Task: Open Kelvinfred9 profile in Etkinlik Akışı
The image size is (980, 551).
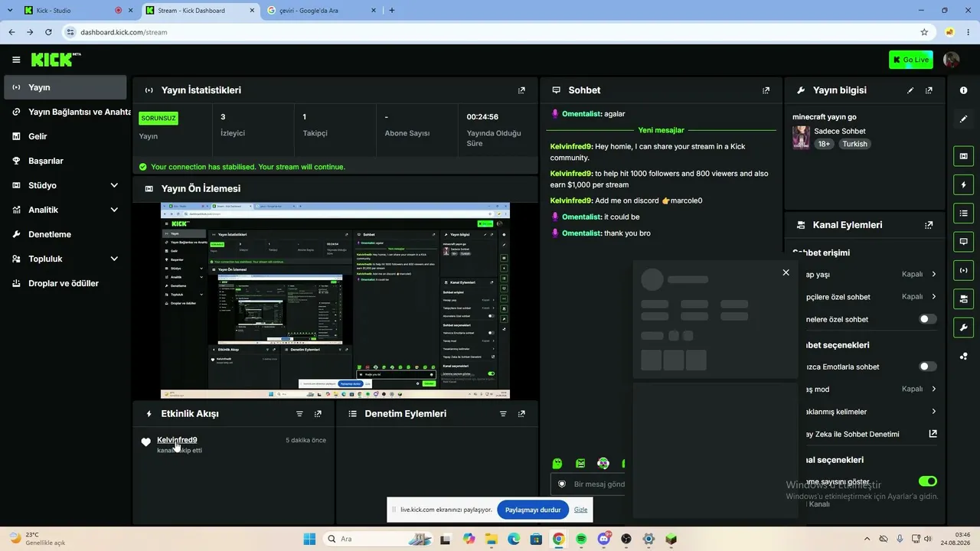Action: click(x=177, y=440)
